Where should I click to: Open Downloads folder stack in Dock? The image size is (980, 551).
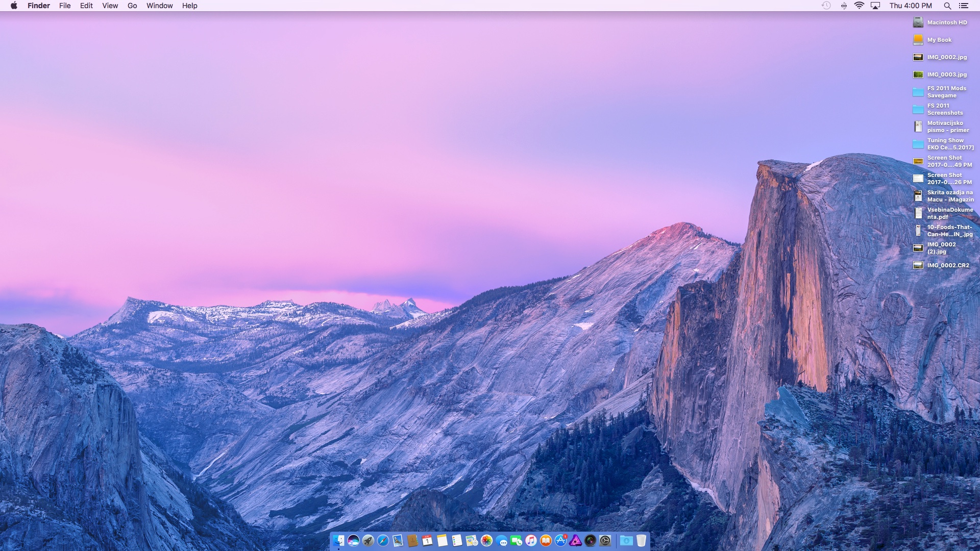click(x=626, y=541)
